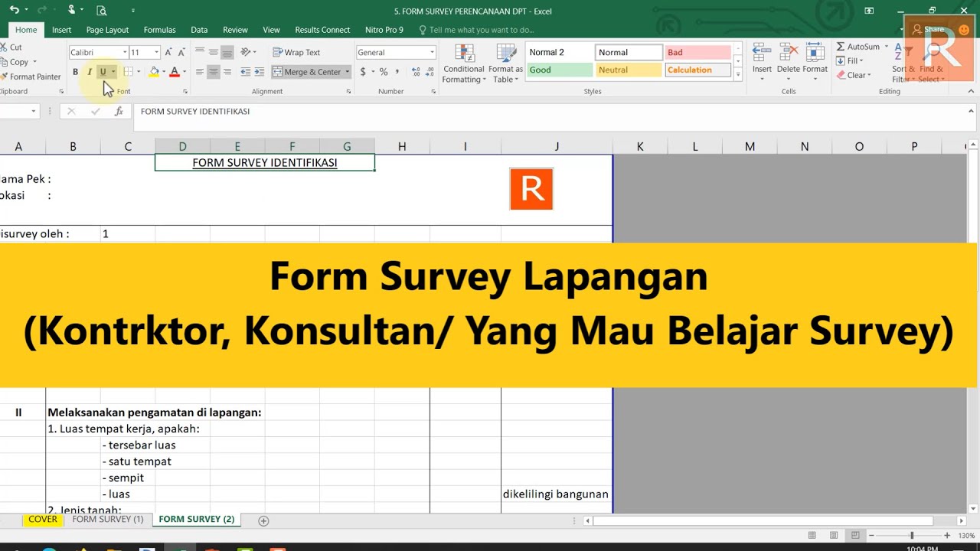Open the Merge & Center dropdown arrow
The width and height of the screenshot is (980, 551).
(x=347, y=72)
